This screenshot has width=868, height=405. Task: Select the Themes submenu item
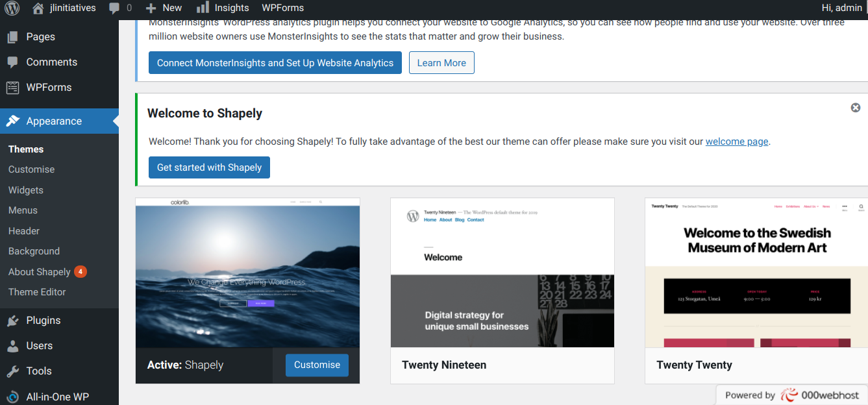pyautogui.click(x=26, y=149)
